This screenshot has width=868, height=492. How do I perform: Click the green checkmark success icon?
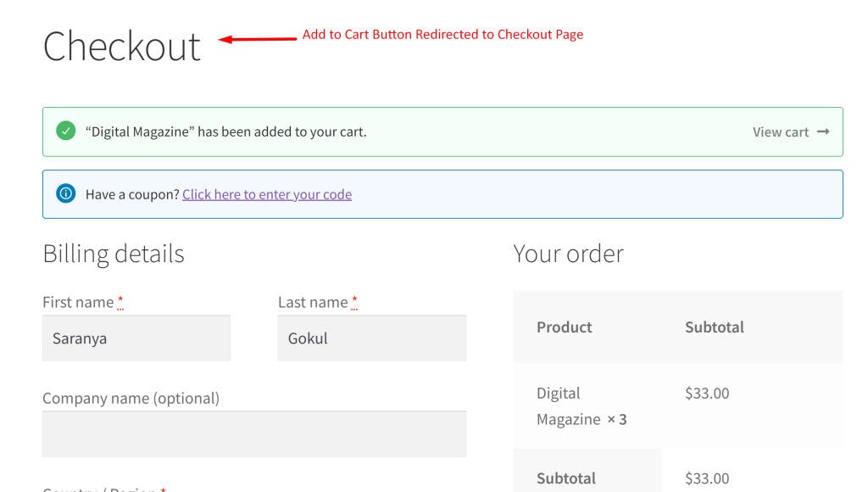click(65, 131)
